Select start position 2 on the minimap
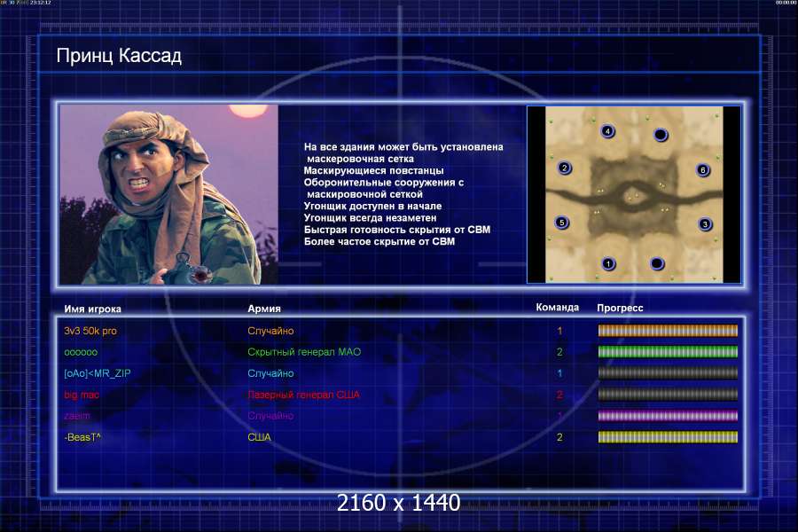 click(564, 168)
